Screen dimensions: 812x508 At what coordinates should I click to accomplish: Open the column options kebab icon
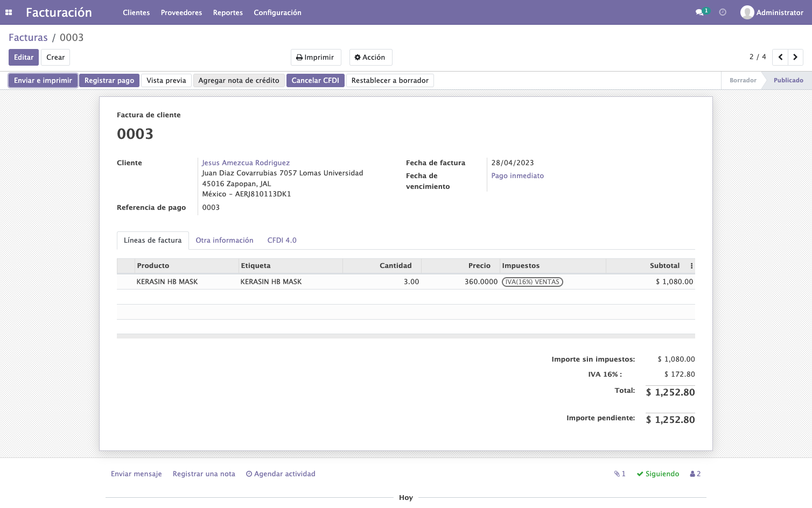coord(691,266)
